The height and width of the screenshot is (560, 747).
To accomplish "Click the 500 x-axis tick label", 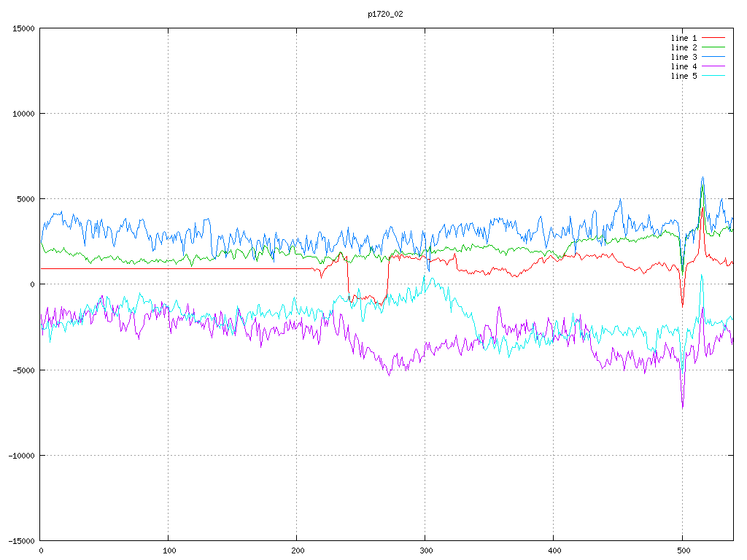I will (x=682, y=551).
